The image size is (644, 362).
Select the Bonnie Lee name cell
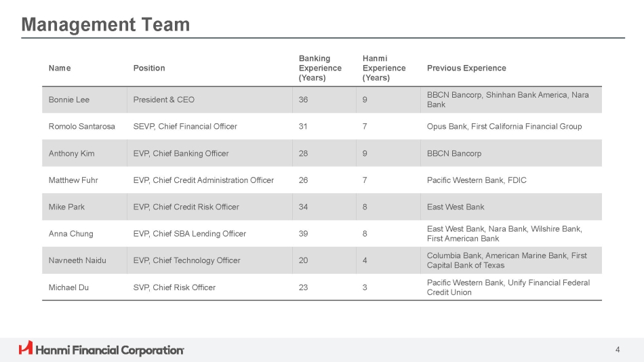coord(69,100)
